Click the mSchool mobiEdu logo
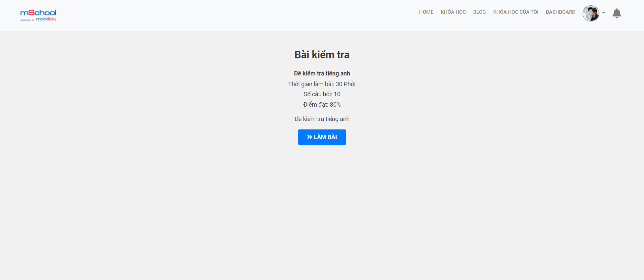This screenshot has height=280, width=644. tap(38, 15)
